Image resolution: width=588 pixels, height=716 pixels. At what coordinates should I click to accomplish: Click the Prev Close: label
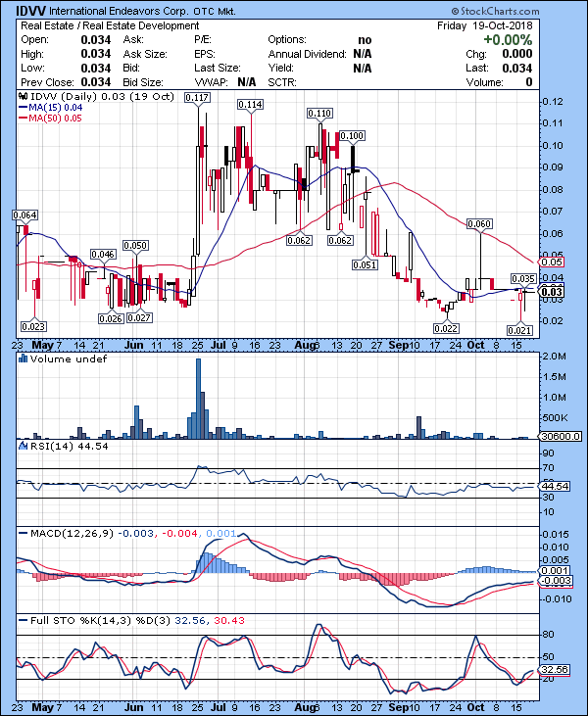coord(47,82)
